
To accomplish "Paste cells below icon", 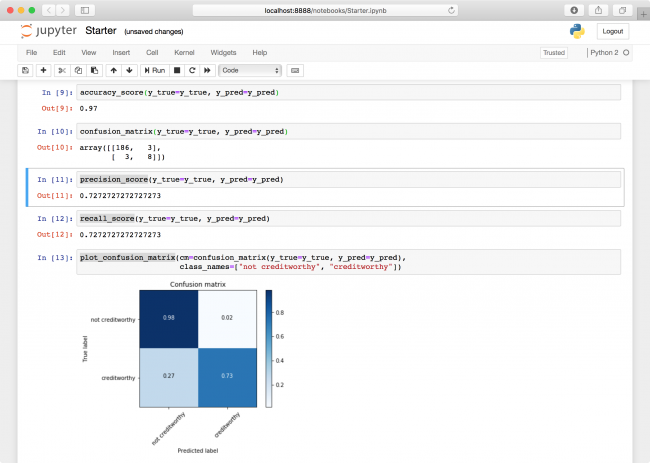I will pyautogui.click(x=95, y=70).
